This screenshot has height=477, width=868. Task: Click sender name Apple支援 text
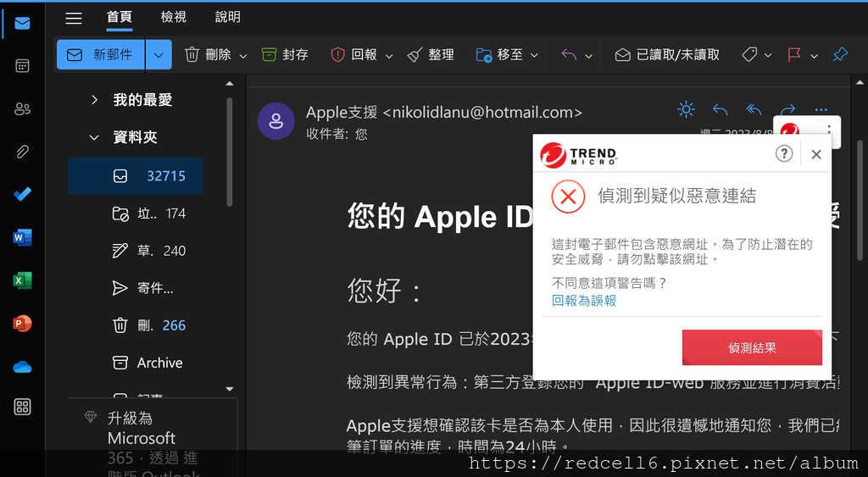(342, 113)
